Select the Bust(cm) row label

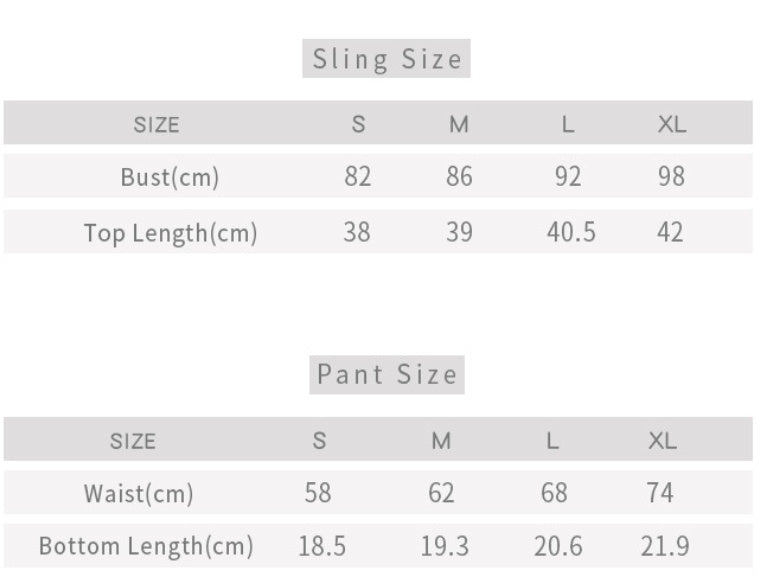coord(169,177)
